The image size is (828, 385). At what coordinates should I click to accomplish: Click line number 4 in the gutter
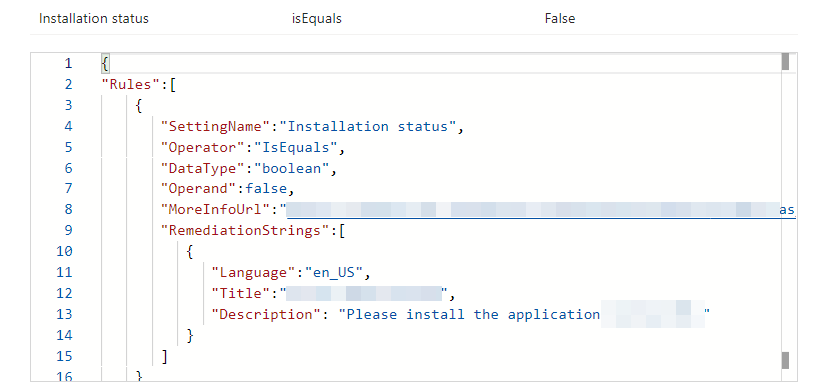coord(68,126)
